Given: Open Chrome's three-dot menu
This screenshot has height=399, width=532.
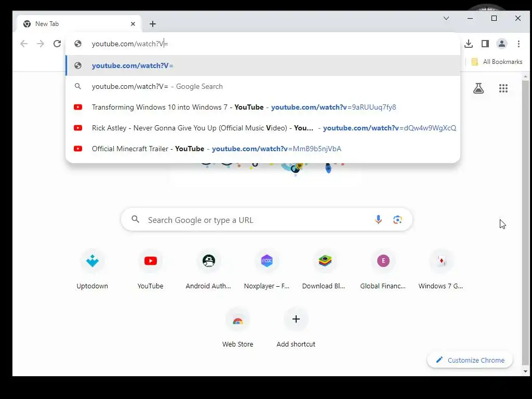Looking at the screenshot, I should pyautogui.click(x=518, y=44).
